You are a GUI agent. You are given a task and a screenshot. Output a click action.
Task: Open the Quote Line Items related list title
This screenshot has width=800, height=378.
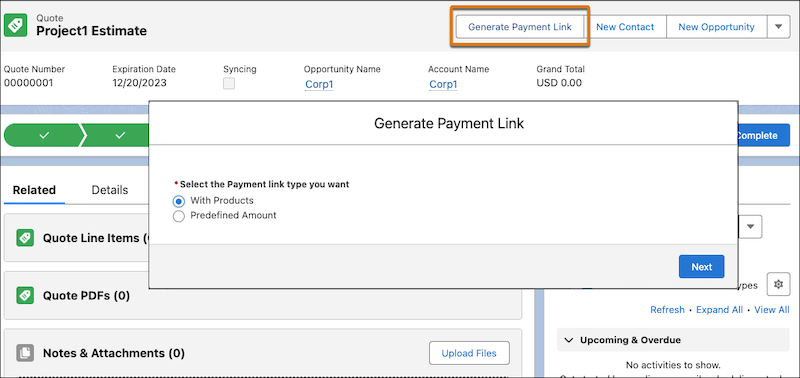[x=95, y=238]
